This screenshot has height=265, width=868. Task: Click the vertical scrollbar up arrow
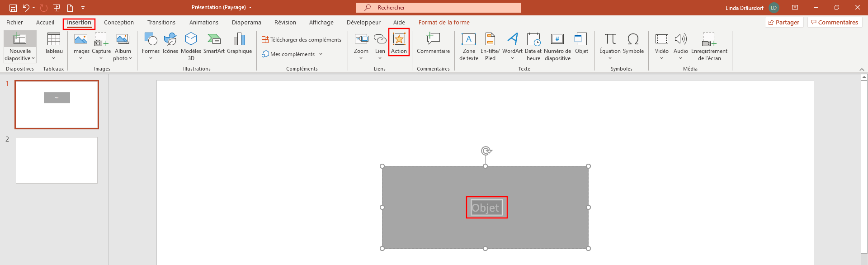pyautogui.click(x=864, y=77)
